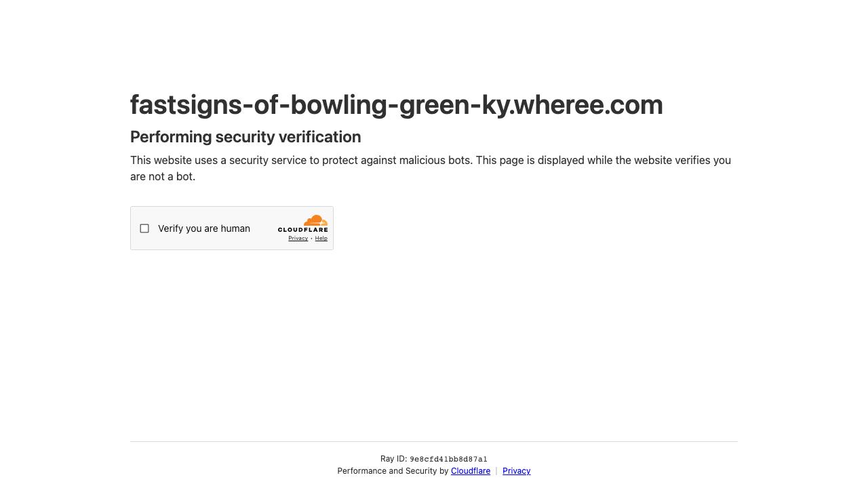Click the pipe separator between footer links
The width and height of the screenshot is (868, 488).
click(x=496, y=471)
